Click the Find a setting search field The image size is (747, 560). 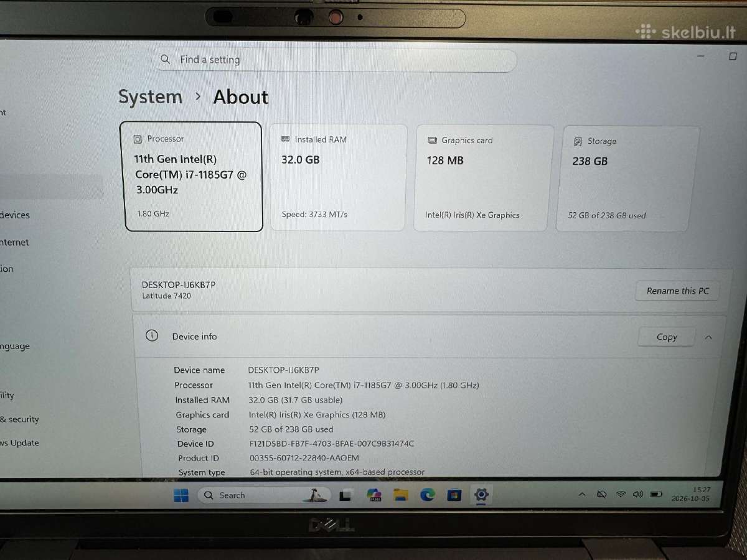click(x=335, y=60)
